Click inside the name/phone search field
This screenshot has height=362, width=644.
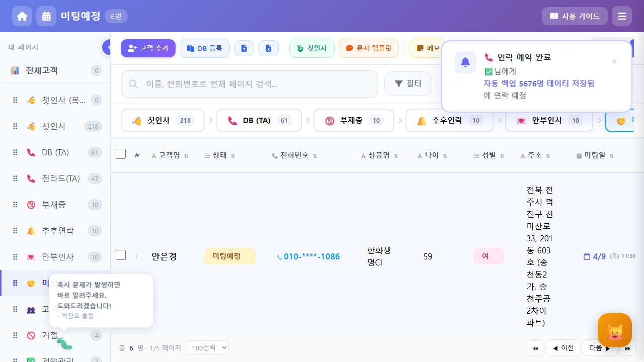[x=249, y=83]
